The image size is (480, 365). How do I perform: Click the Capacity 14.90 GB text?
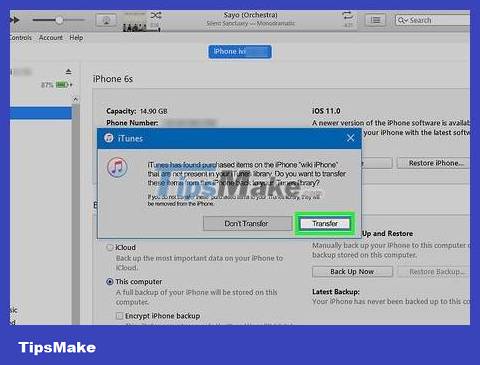point(137,111)
